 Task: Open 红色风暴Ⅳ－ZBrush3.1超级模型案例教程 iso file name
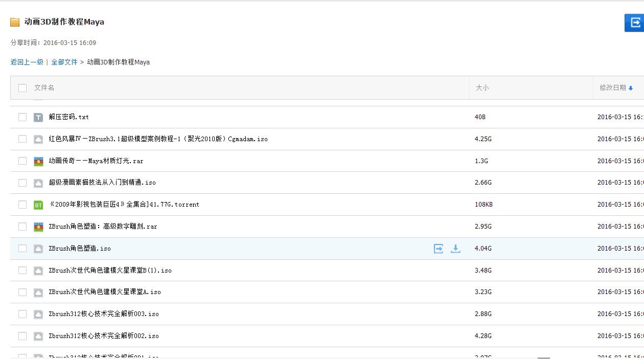tap(158, 139)
